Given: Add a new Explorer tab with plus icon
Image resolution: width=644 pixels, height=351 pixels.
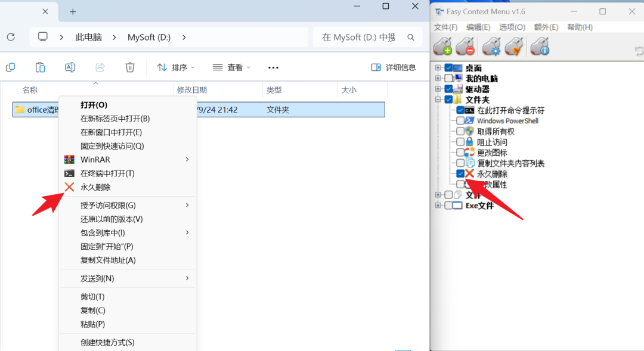Looking at the screenshot, I should (x=73, y=12).
